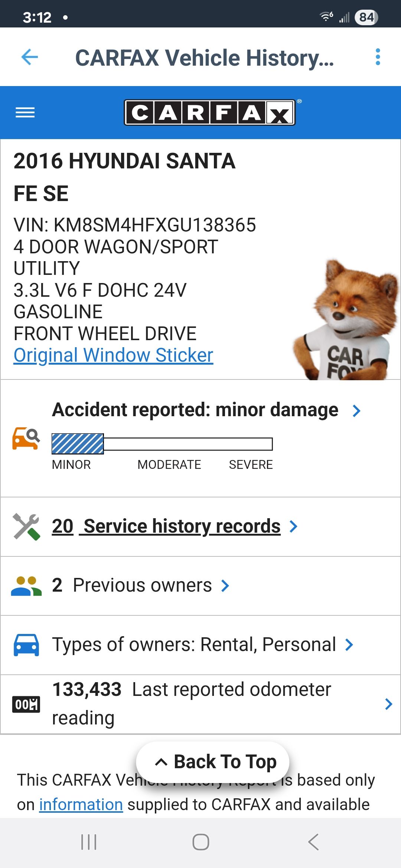Image resolution: width=401 pixels, height=868 pixels.
Task: Open the three-dot overflow menu
Action: tap(378, 57)
